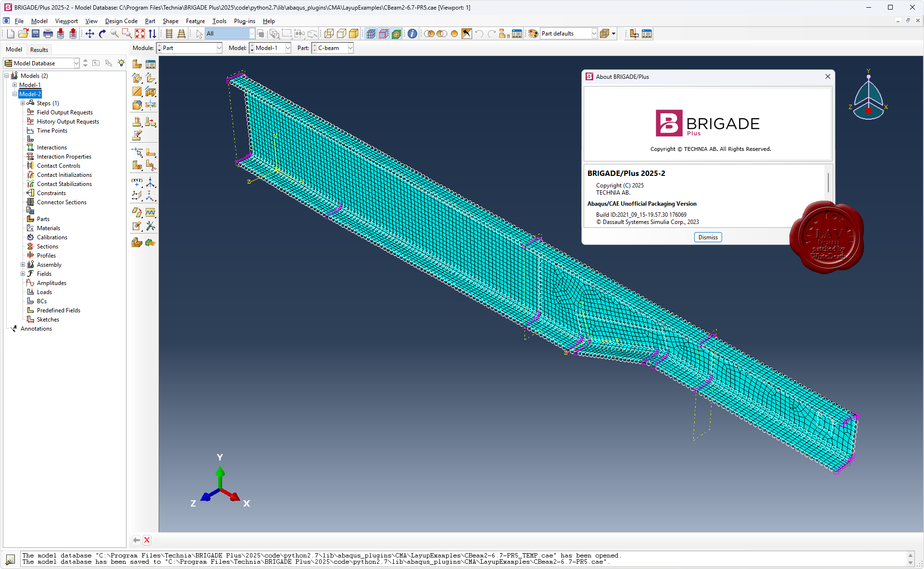
Task: Click the New Model Database icon
Action: pos(11,34)
